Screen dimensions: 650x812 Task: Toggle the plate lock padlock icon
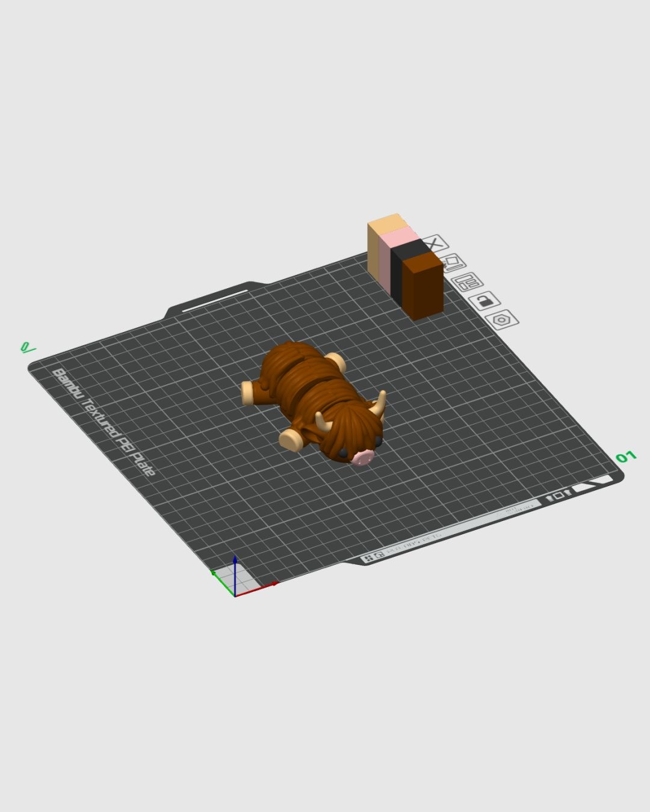pos(484,300)
